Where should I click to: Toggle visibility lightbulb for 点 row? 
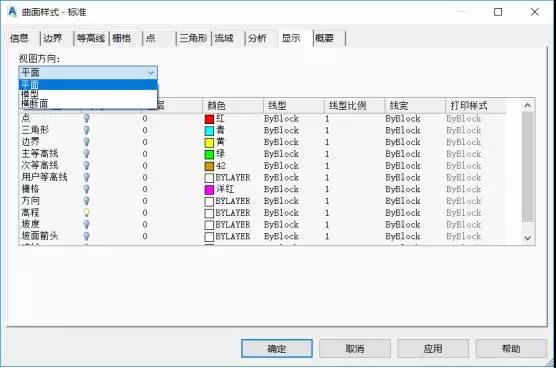pos(87,118)
